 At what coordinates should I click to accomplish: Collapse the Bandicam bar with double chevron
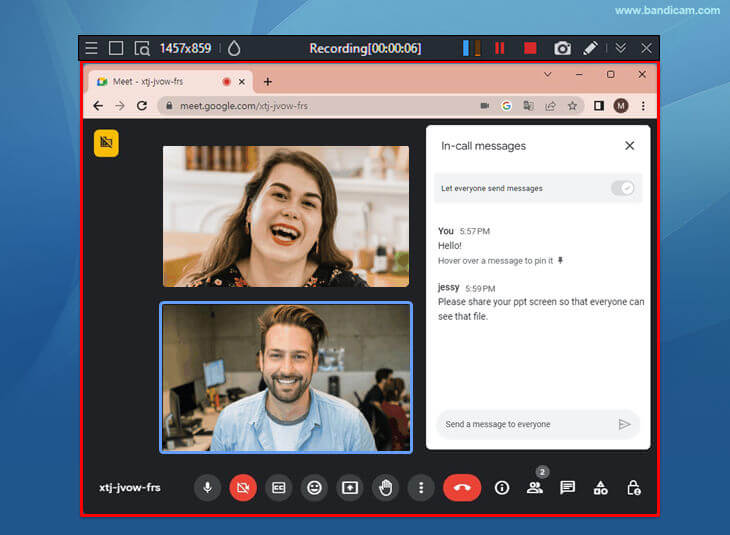point(621,48)
